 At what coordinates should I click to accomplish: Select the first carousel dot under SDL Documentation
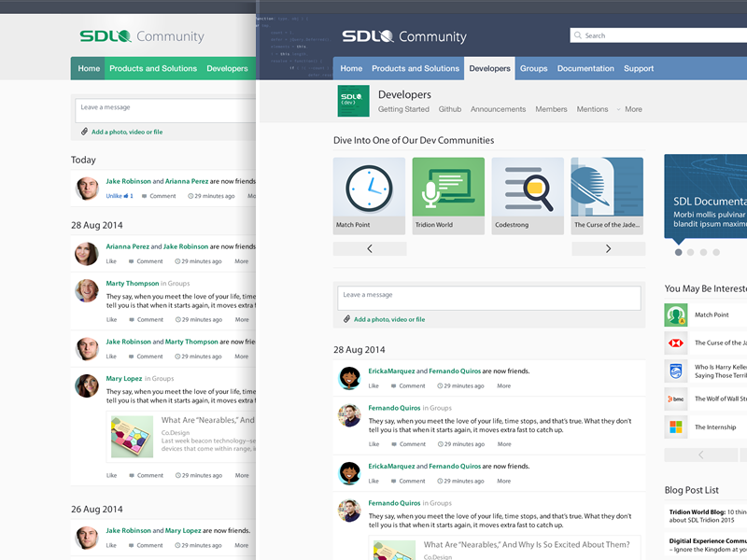click(679, 252)
